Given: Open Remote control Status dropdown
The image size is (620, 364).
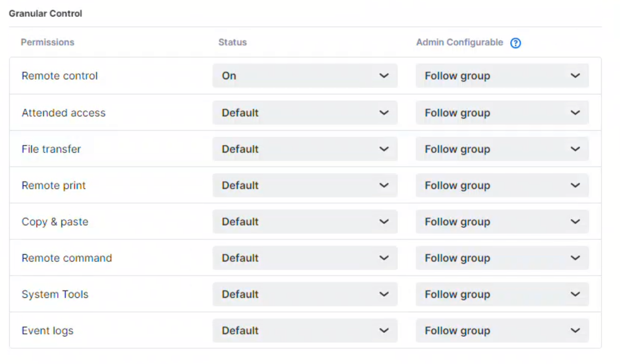Looking at the screenshot, I should tap(305, 76).
